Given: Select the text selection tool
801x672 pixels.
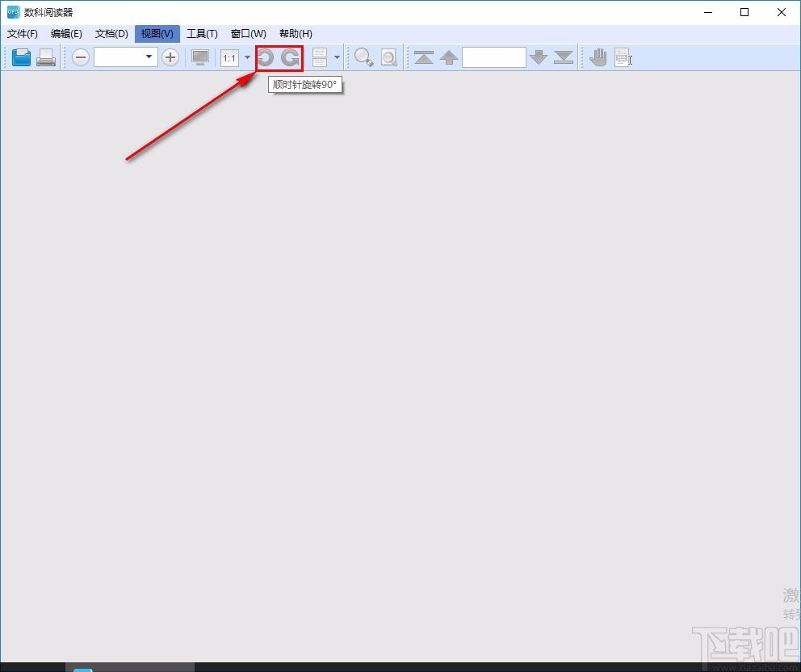Looking at the screenshot, I should click(x=623, y=57).
